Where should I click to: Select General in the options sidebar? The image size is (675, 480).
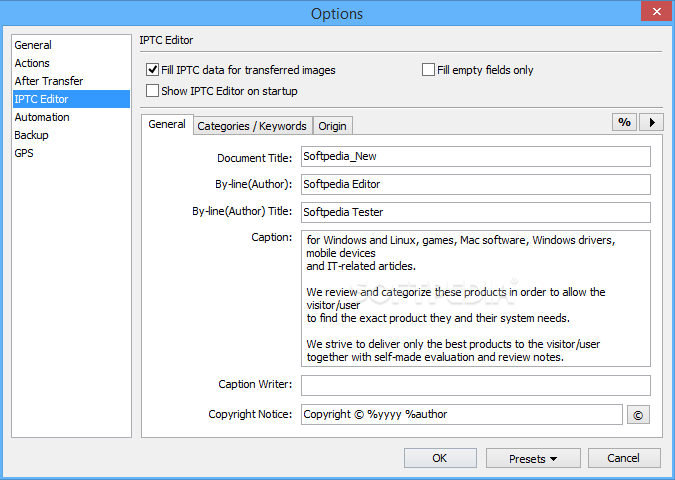coord(71,45)
